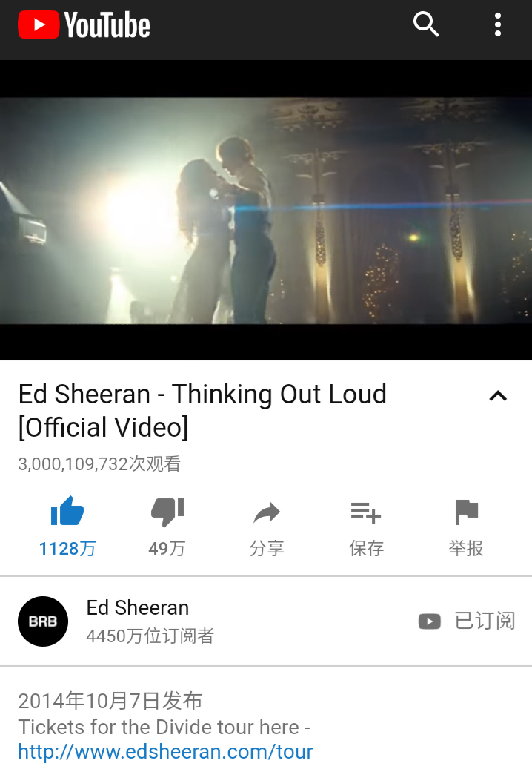Toggle the thumbs-down dislike icon
This screenshot has height=772, width=532.
(167, 512)
